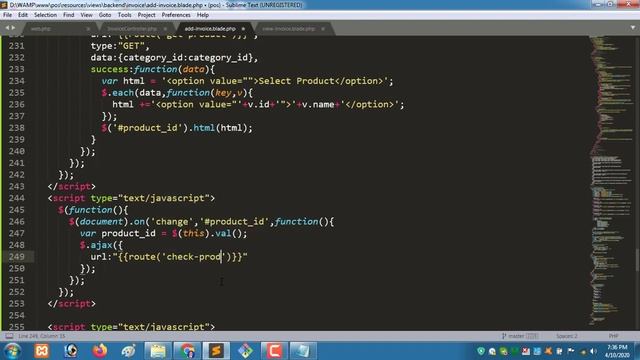Open the Find menu
This screenshot has width=640, height=360.
[69, 15]
